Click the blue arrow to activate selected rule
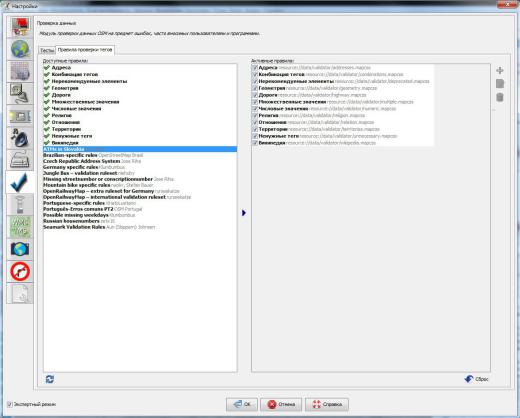The height and width of the screenshot is (418, 520). pyautogui.click(x=244, y=213)
